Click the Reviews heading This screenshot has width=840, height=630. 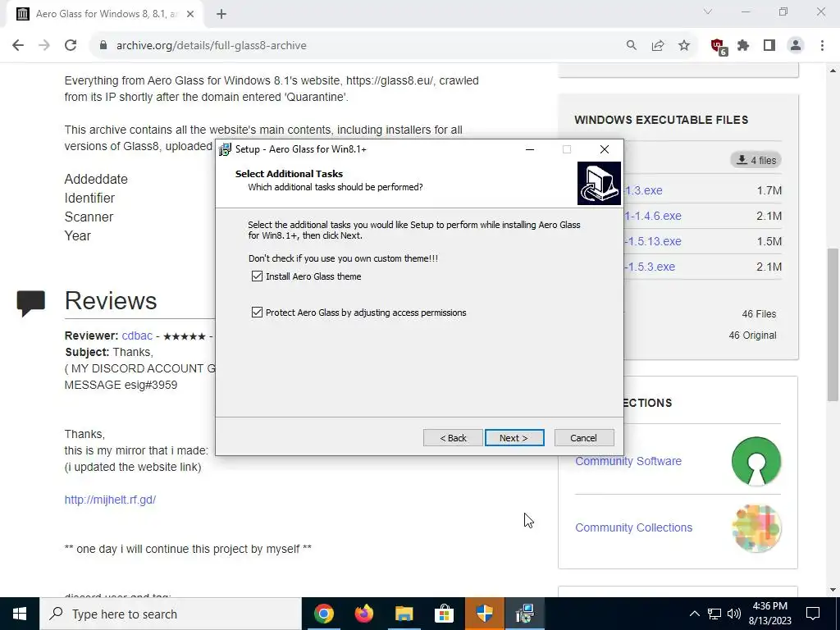coord(111,300)
